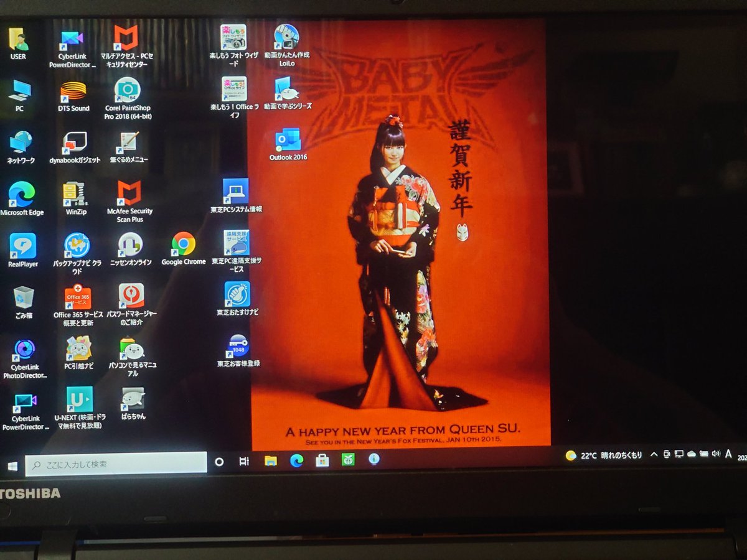Open Google Chrome from the desktop
747x560 pixels.
(x=184, y=250)
